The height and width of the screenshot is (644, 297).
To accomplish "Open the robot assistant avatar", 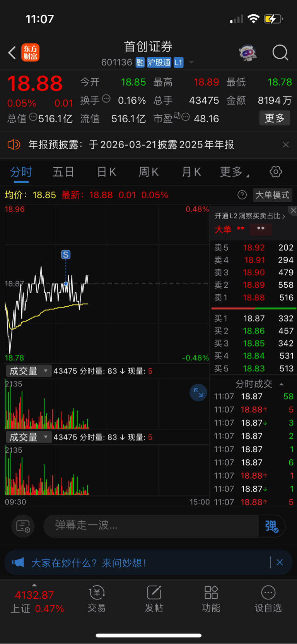I will [248, 53].
